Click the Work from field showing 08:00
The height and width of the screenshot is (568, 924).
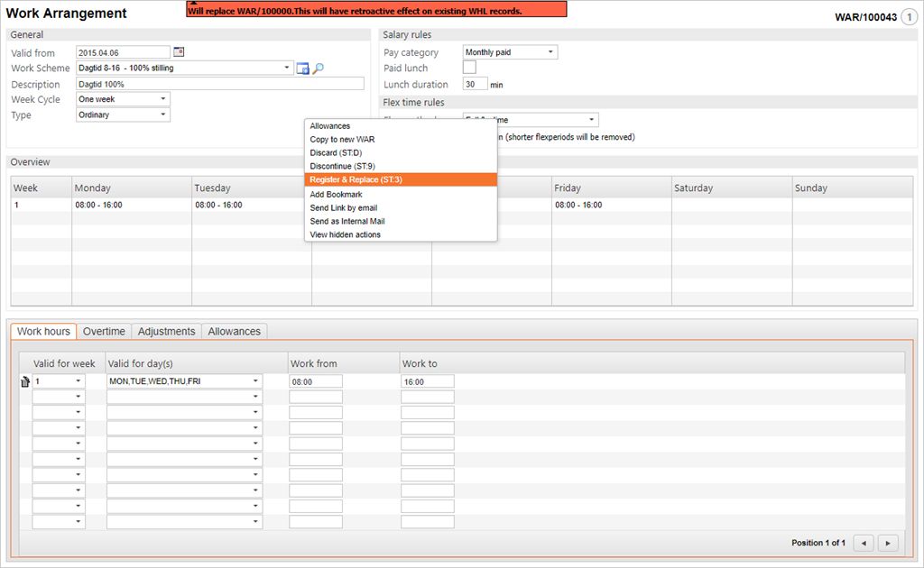tap(315, 381)
